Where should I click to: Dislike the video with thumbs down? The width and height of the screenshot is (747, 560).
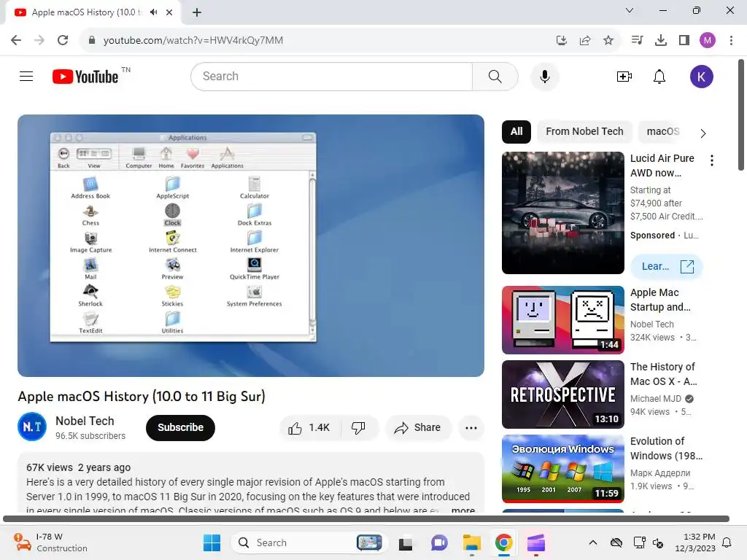tap(359, 427)
